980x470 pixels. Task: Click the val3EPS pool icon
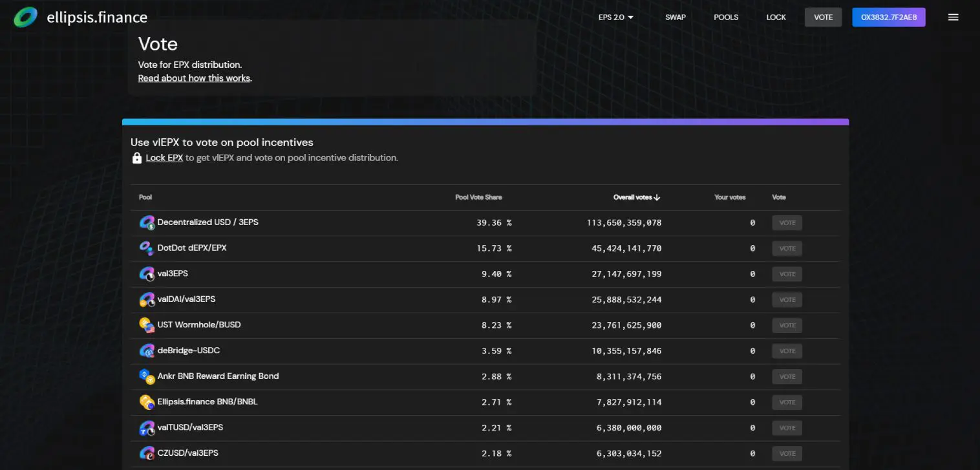[x=147, y=273]
